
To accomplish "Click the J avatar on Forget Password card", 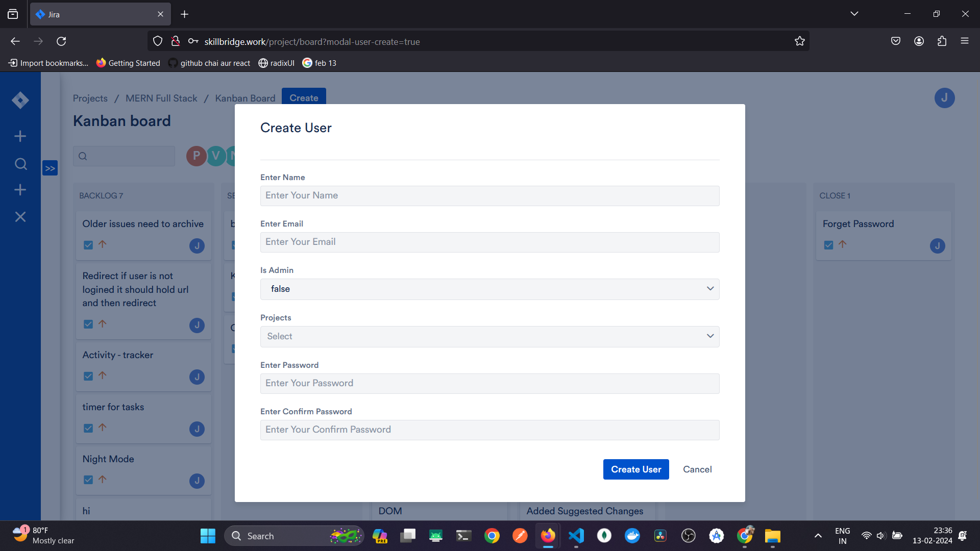I will (937, 246).
